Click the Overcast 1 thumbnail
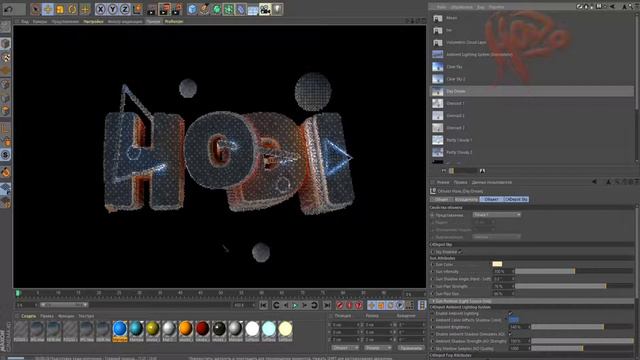 point(438,103)
